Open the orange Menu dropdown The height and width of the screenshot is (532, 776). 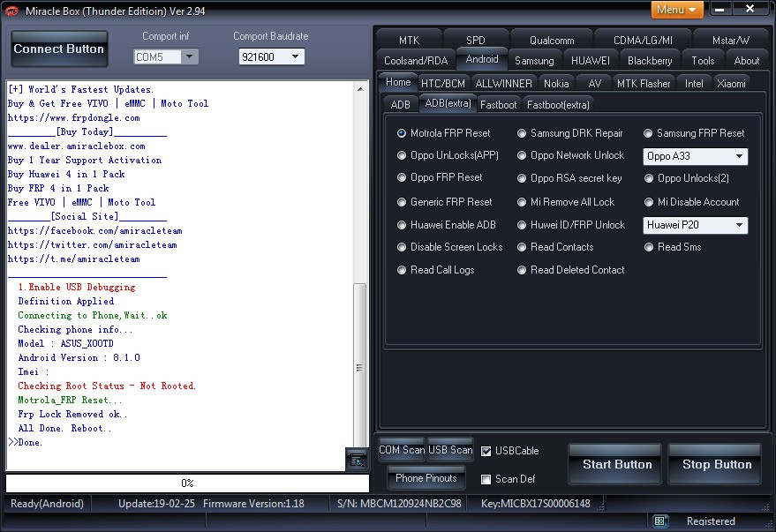coord(676,10)
